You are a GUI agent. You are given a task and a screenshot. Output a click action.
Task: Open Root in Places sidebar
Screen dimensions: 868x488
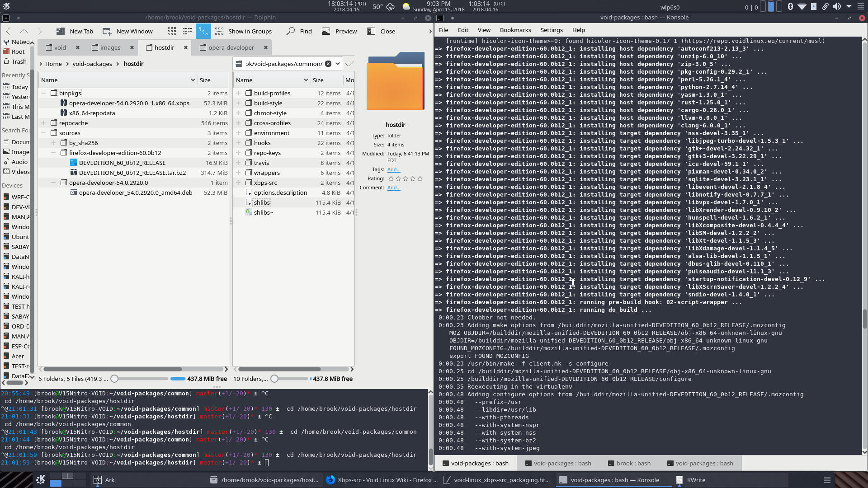coord(18,52)
